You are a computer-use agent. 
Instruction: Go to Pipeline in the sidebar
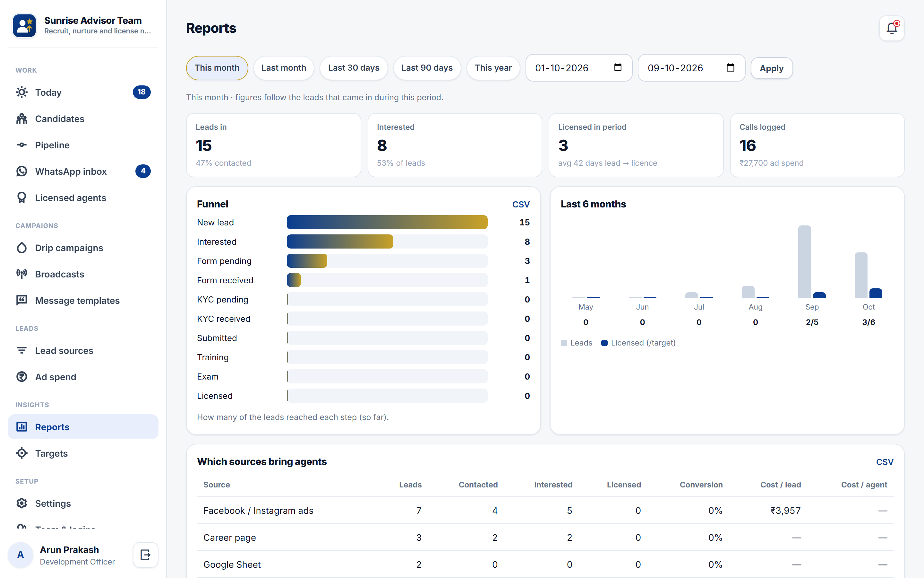coord(83,145)
